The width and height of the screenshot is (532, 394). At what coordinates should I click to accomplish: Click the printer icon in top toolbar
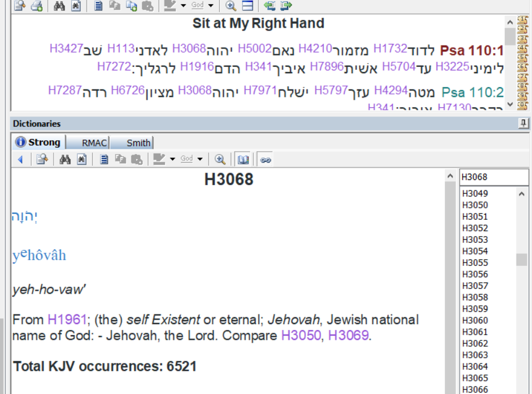(x=36, y=6)
